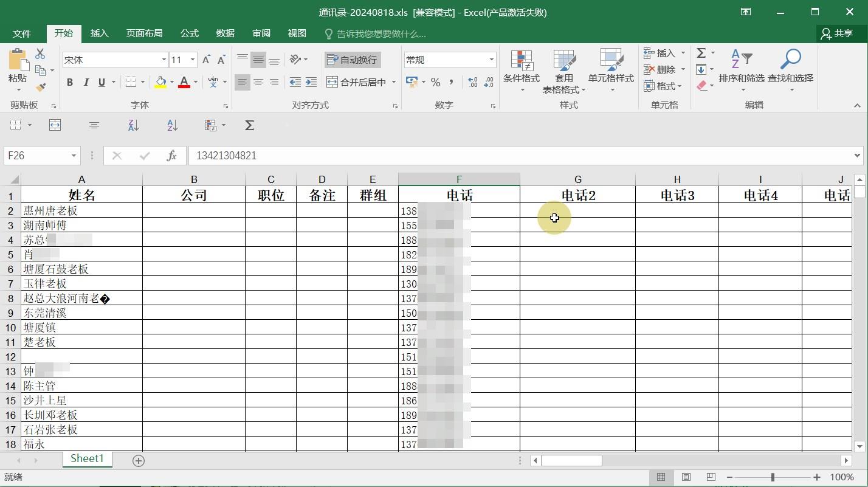Toggle Middle Align
The image size is (868, 487).
tap(258, 60)
